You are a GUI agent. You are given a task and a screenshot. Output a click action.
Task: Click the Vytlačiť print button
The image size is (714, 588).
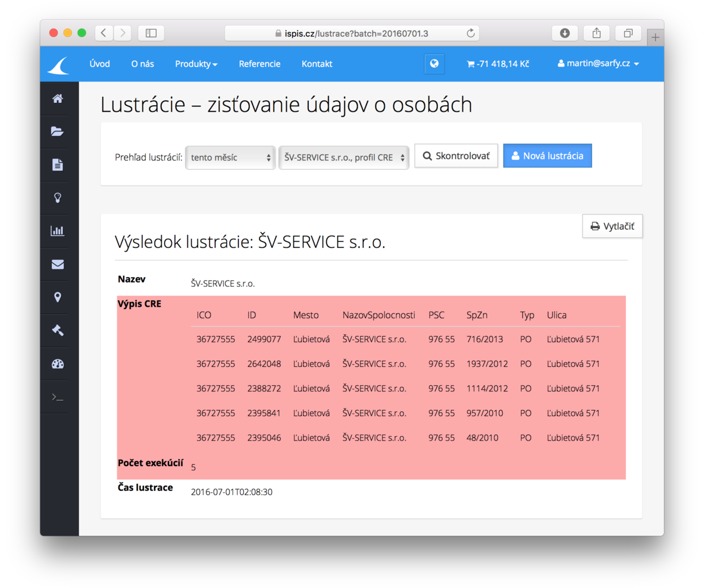[x=612, y=226]
